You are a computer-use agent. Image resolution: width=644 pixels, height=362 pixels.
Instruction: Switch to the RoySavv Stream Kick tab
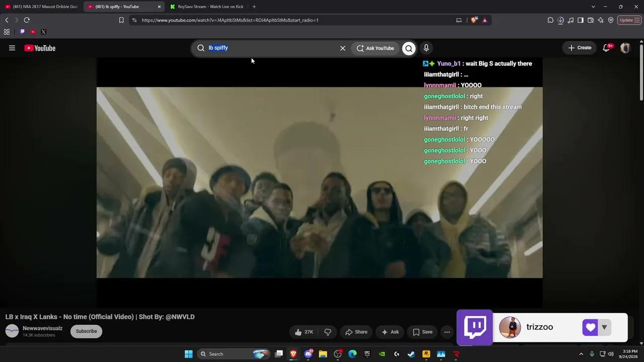coord(206,7)
